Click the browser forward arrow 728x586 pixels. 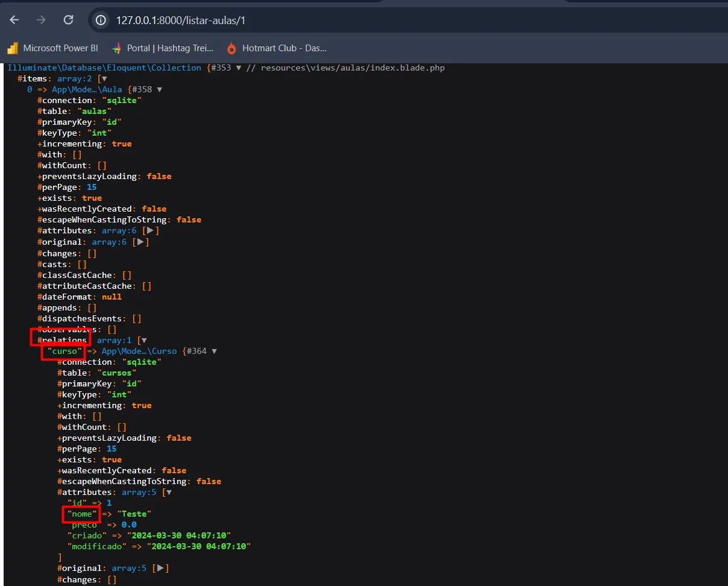41,20
